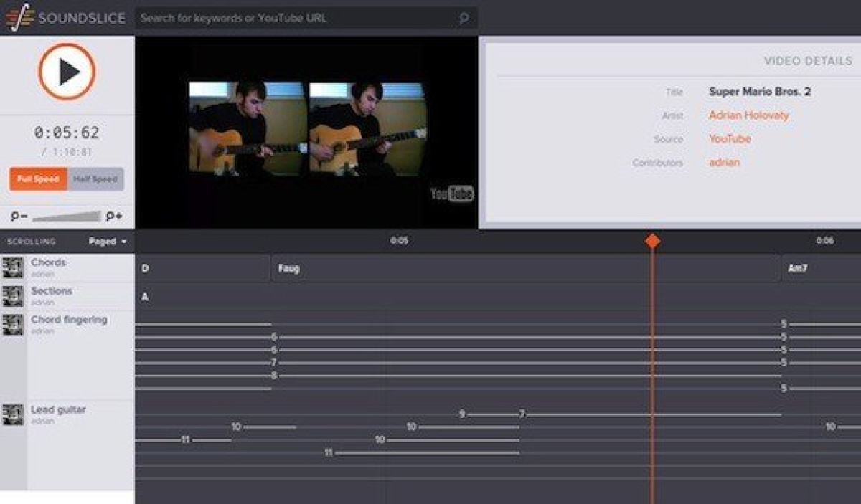This screenshot has height=504, width=861.
Task: Click the YouTube logo on video
Action: 451,194
